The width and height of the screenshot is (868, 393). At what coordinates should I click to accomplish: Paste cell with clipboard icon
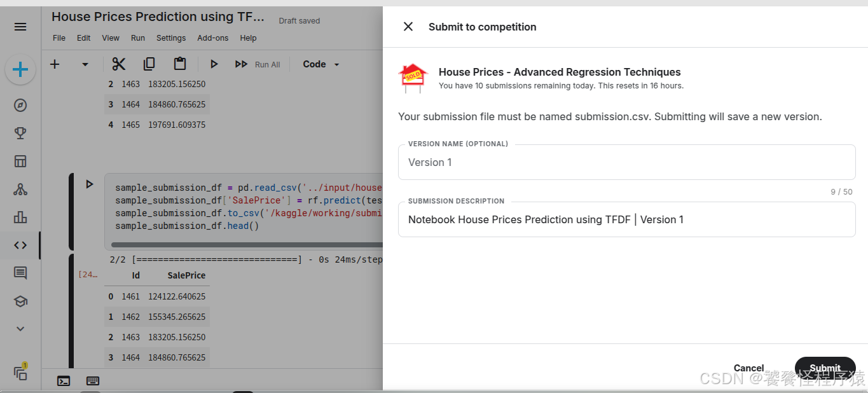click(180, 64)
